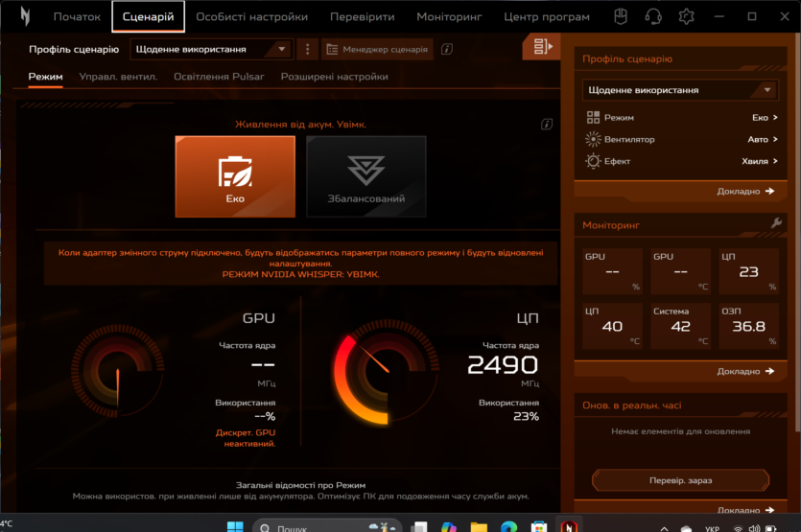Viewport: 801px width, 532px height.
Task: Open Microsoft Edge from taskbar
Action: tap(508, 527)
